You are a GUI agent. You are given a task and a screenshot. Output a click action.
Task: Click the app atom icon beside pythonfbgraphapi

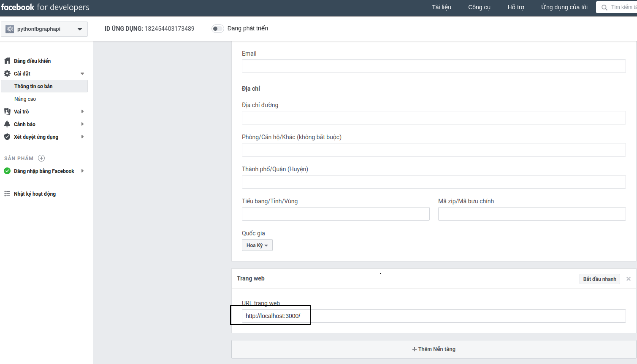pyautogui.click(x=10, y=29)
